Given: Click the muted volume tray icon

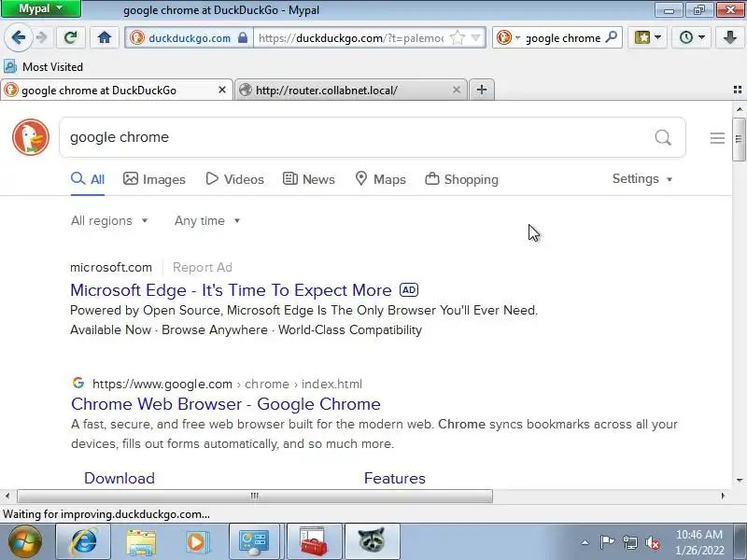Looking at the screenshot, I should click(653, 542).
